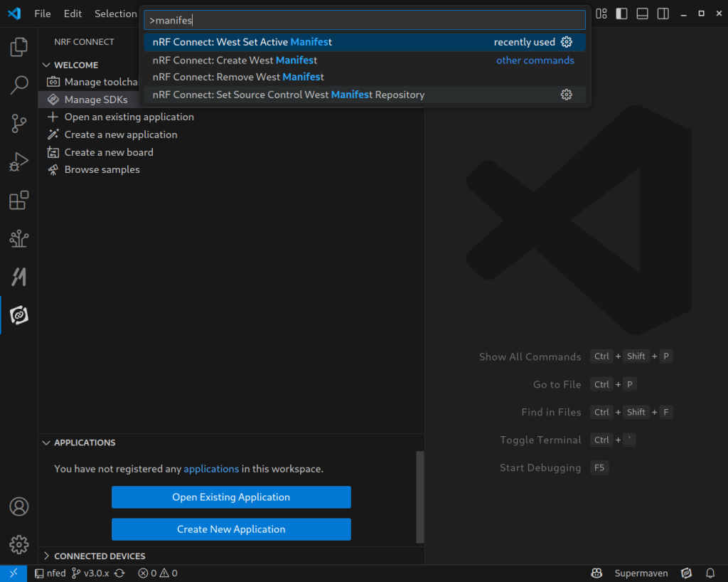Click the VS Code logo icon
This screenshot has height=582, width=728.
tap(14, 14)
